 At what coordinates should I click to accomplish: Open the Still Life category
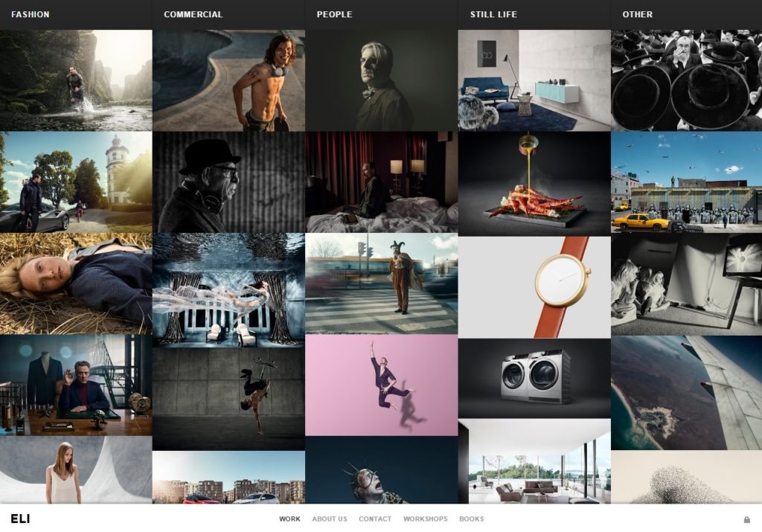tap(493, 14)
